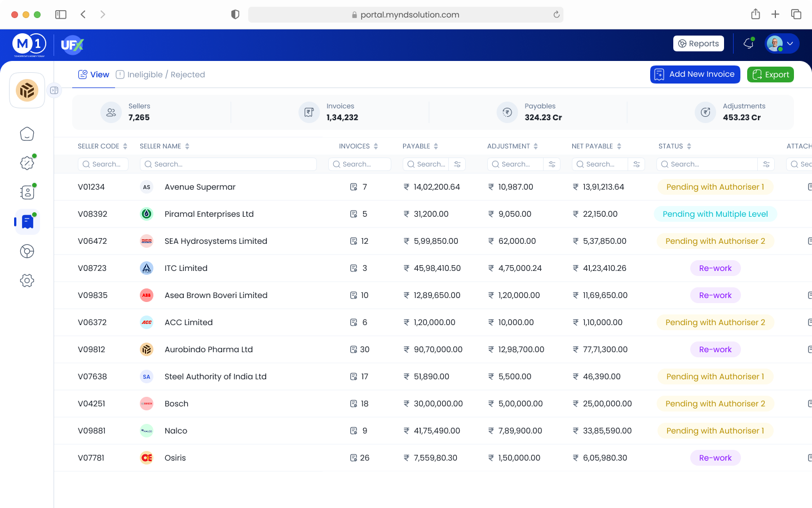Focus the Seller Name search field
The height and width of the screenshot is (508, 812).
click(228, 164)
